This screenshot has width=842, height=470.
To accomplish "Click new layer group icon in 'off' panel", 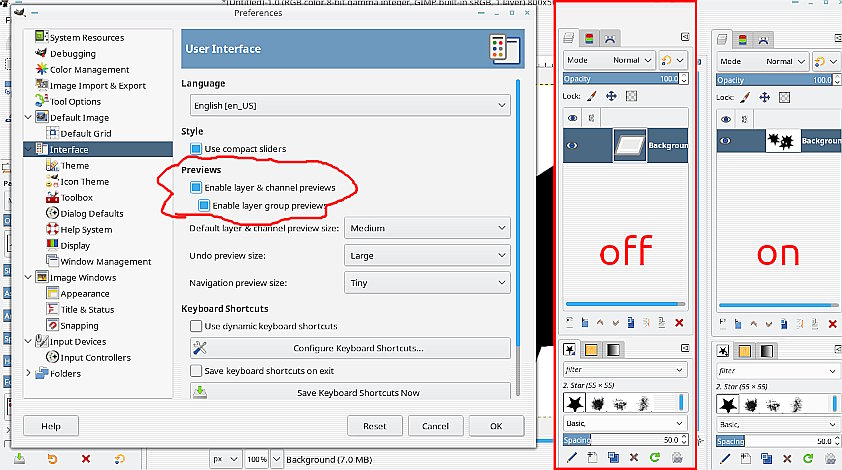I will 585,322.
